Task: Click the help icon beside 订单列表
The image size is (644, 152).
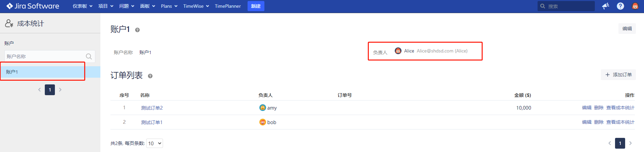Action: point(150,76)
